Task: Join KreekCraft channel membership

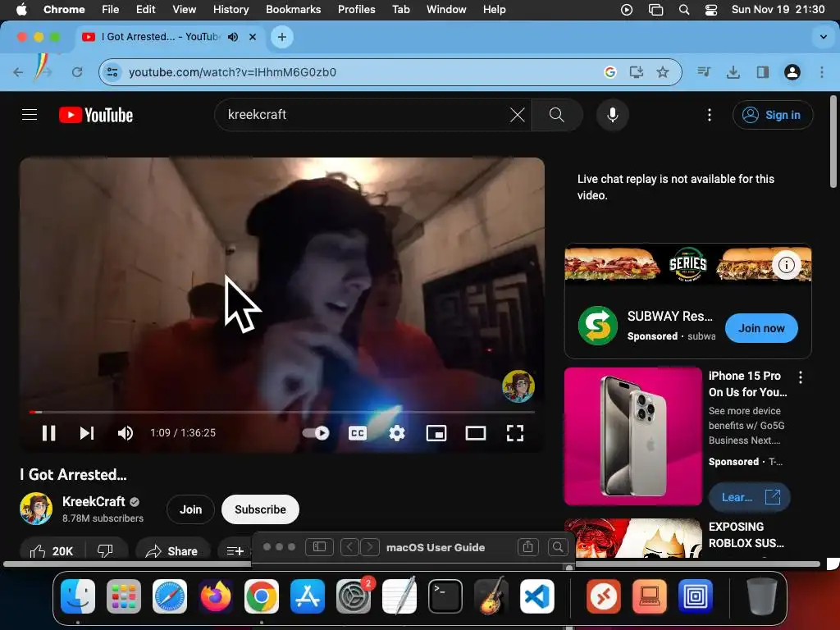Action: pos(190,509)
